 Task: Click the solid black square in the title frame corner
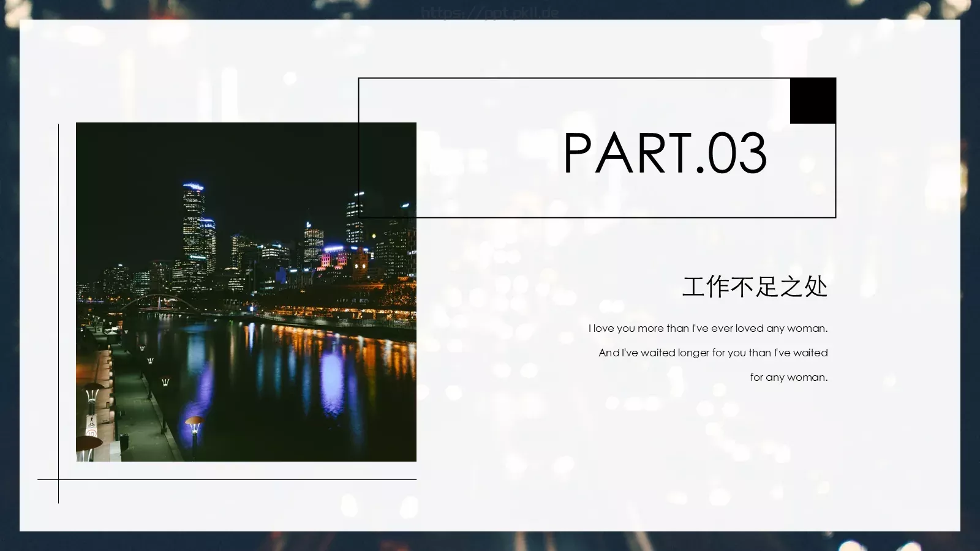[813, 100]
